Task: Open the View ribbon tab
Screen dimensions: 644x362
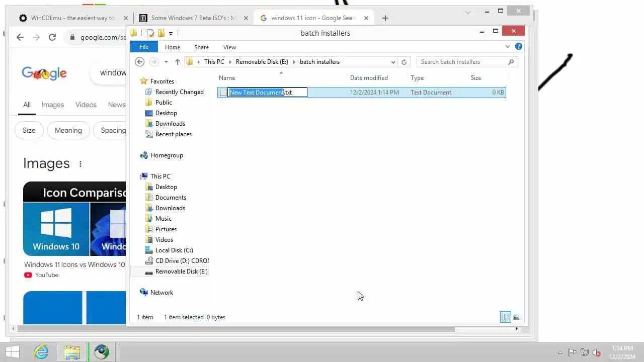Action: (229, 47)
